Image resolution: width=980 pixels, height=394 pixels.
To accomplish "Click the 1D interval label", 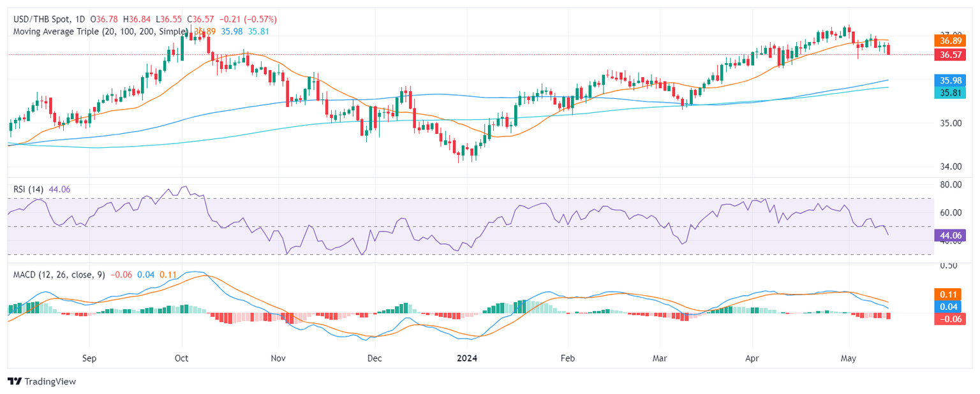I will coord(80,19).
